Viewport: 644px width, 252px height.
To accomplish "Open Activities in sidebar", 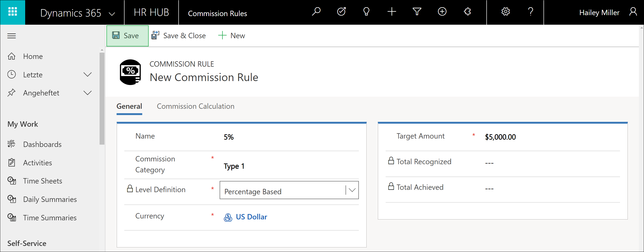I will (x=38, y=163).
